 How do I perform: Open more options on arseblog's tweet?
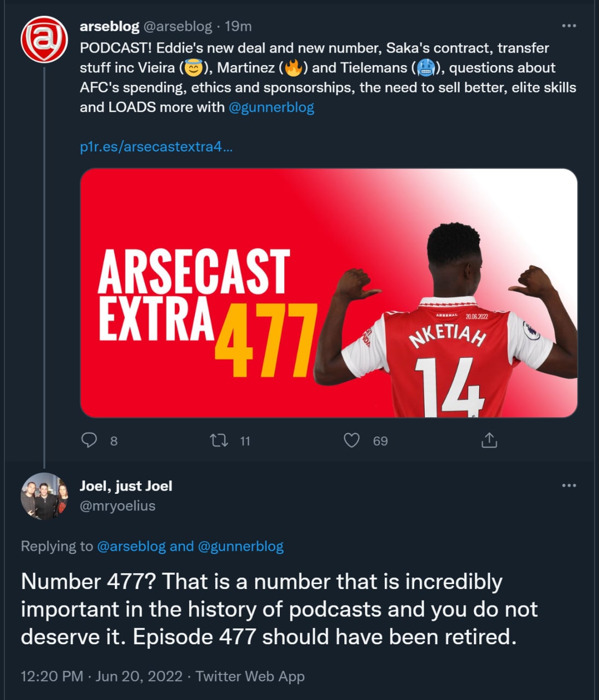tap(569, 26)
